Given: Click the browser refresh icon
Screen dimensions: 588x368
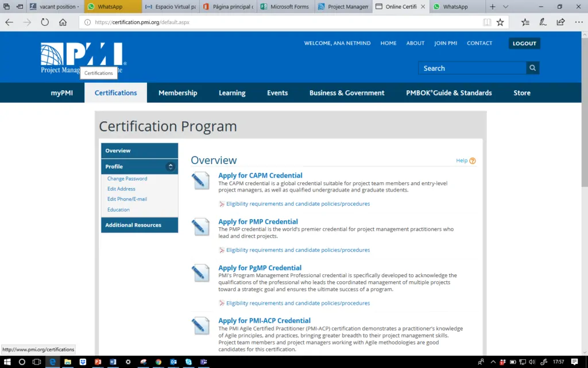Looking at the screenshot, I should pos(45,22).
